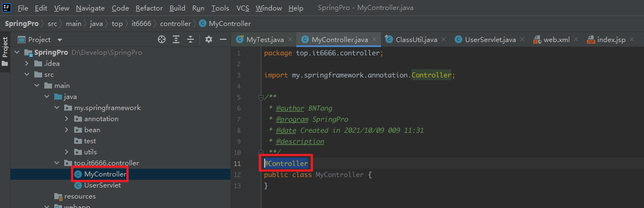Open the Window menu
644x208 pixels.
269,8
